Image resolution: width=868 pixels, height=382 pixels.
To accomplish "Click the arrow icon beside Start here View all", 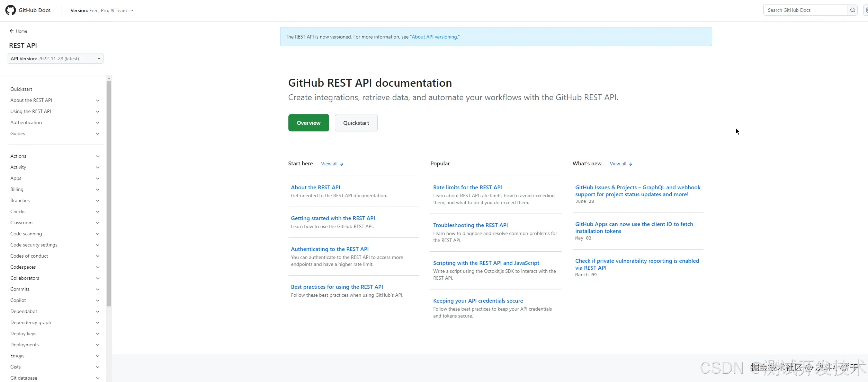I will pyautogui.click(x=341, y=164).
